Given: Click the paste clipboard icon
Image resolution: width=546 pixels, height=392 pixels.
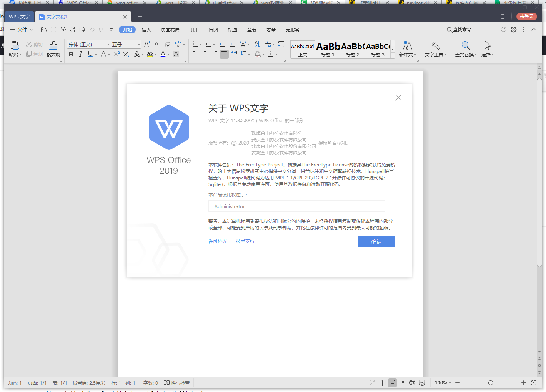Looking at the screenshot, I should pos(15,45).
